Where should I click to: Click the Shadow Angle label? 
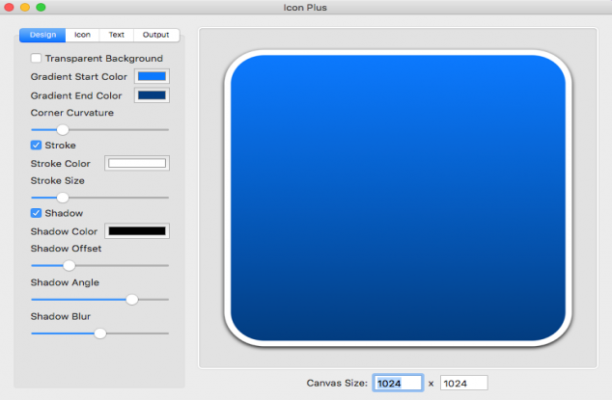click(65, 283)
